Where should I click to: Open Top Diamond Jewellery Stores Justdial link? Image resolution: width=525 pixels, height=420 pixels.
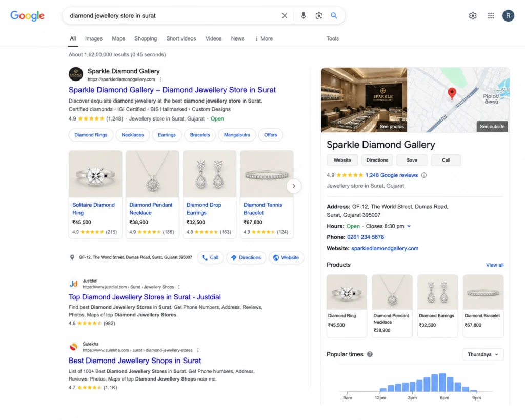point(145,297)
